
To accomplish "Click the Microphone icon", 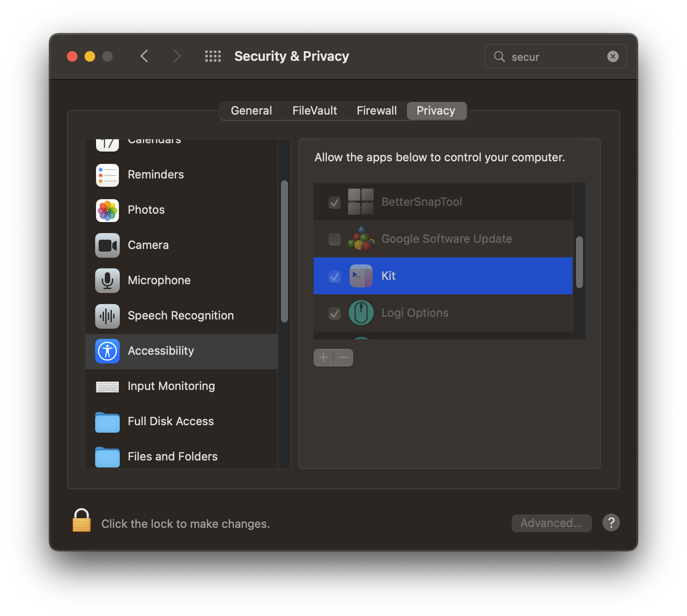I will pos(107,281).
